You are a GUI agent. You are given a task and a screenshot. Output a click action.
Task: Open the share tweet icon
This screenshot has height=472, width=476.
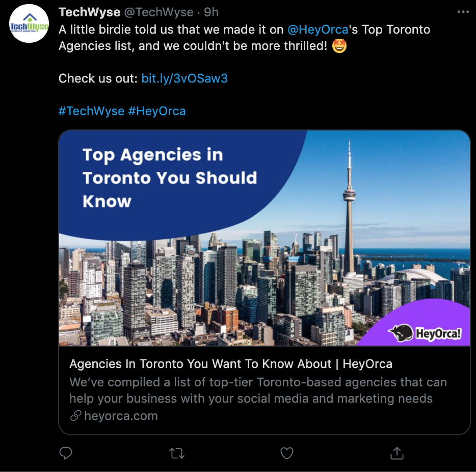point(397,453)
